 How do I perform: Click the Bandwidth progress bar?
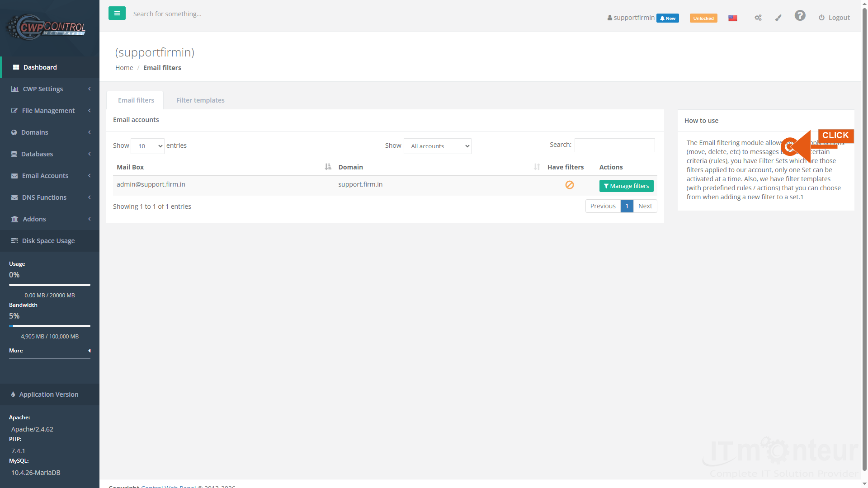tap(50, 326)
